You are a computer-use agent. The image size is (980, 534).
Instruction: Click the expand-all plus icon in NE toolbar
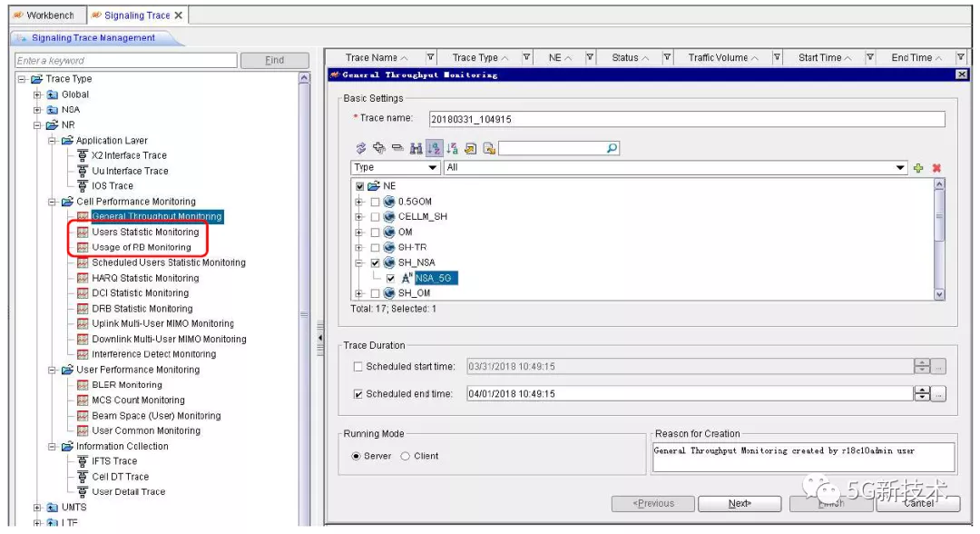pyautogui.click(x=378, y=148)
